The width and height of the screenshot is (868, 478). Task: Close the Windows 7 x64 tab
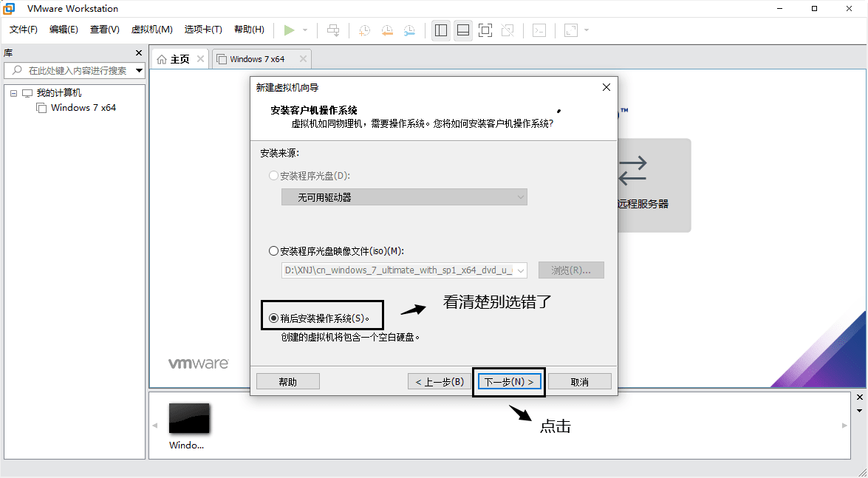point(303,58)
